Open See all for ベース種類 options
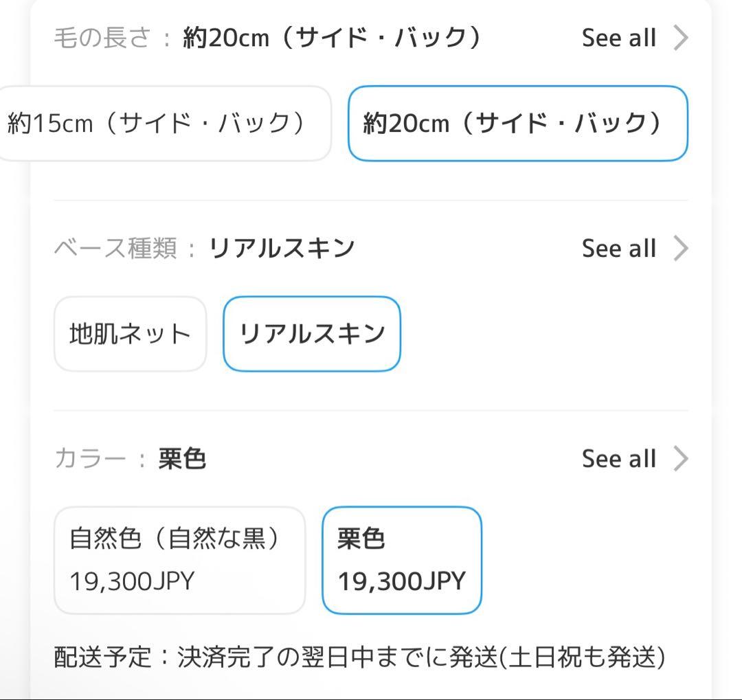The height and width of the screenshot is (700, 742). pos(618,248)
